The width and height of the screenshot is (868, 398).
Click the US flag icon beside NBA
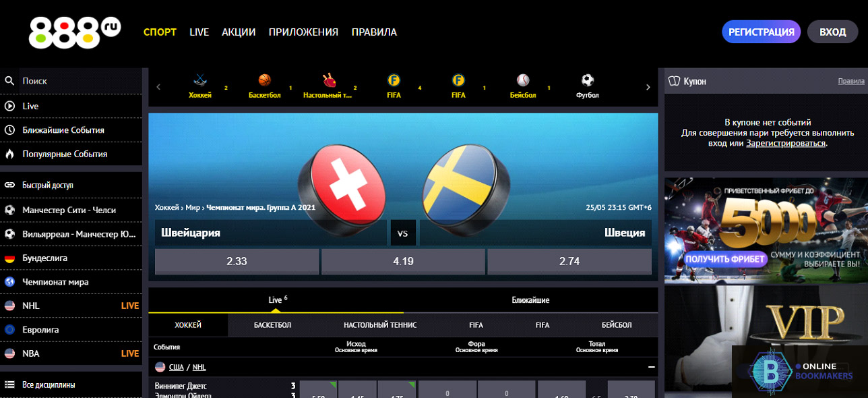[9, 353]
